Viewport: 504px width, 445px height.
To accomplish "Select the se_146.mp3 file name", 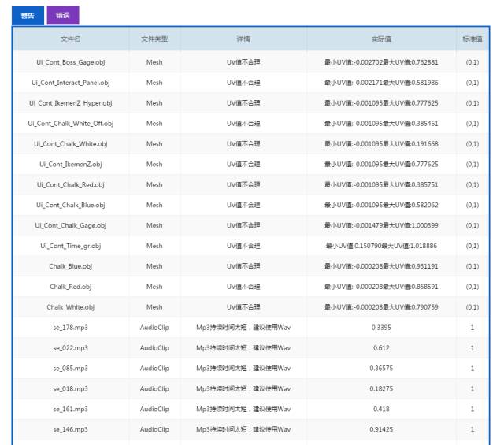I will pyautogui.click(x=71, y=429).
